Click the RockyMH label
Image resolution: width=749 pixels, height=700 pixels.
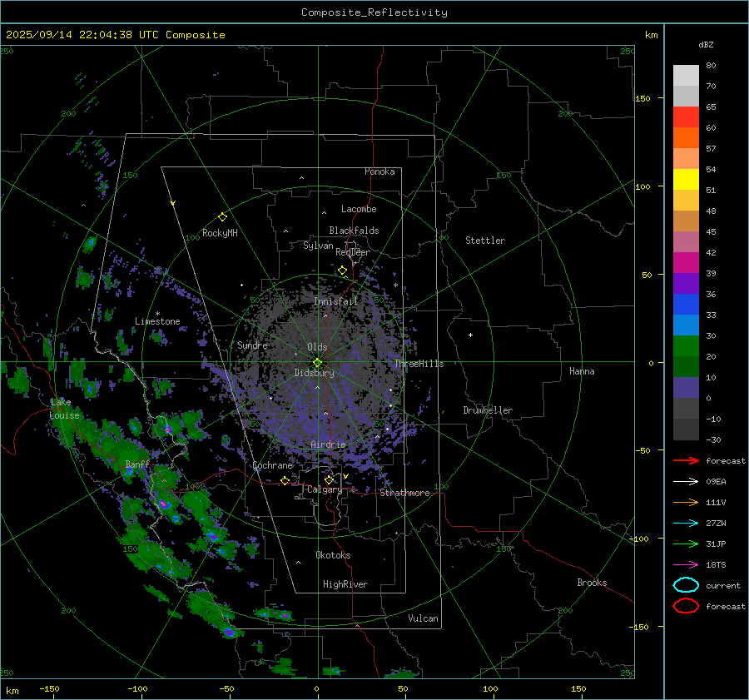click(220, 233)
